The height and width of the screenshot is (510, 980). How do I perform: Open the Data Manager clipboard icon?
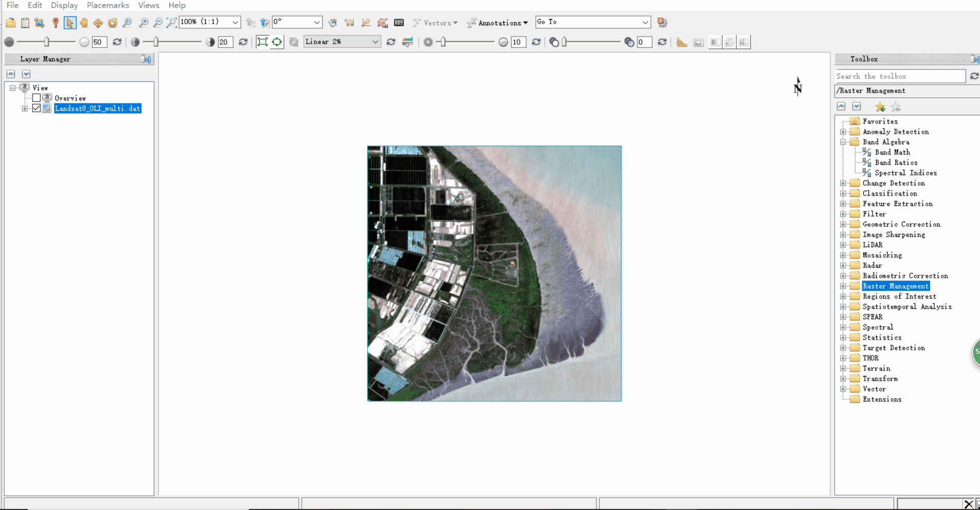pos(25,23)
